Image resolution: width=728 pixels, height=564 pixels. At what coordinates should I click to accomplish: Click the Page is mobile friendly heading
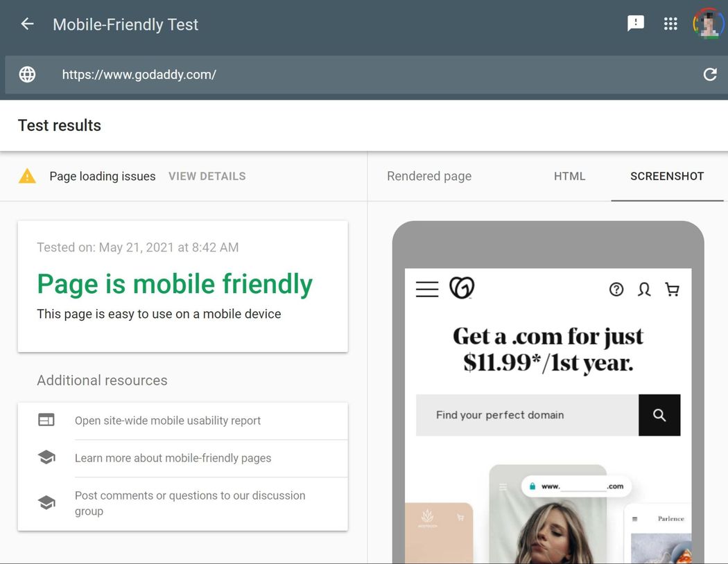pos(175,284)
